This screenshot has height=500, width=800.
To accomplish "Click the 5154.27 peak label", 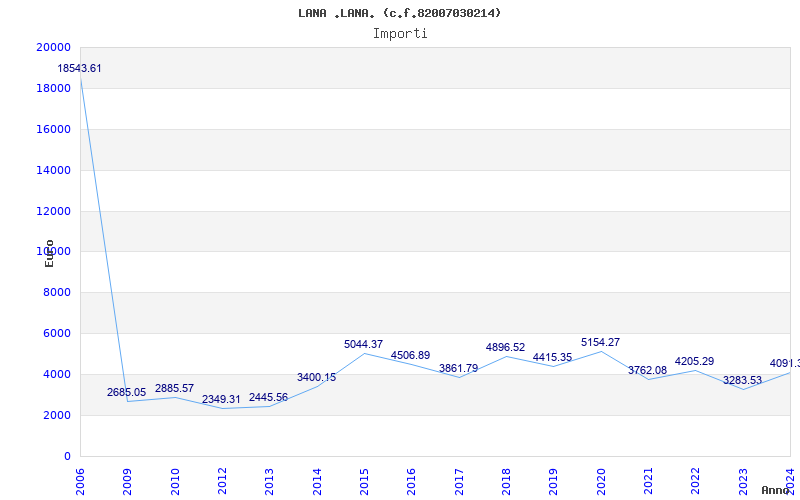I will pos(600,342).
